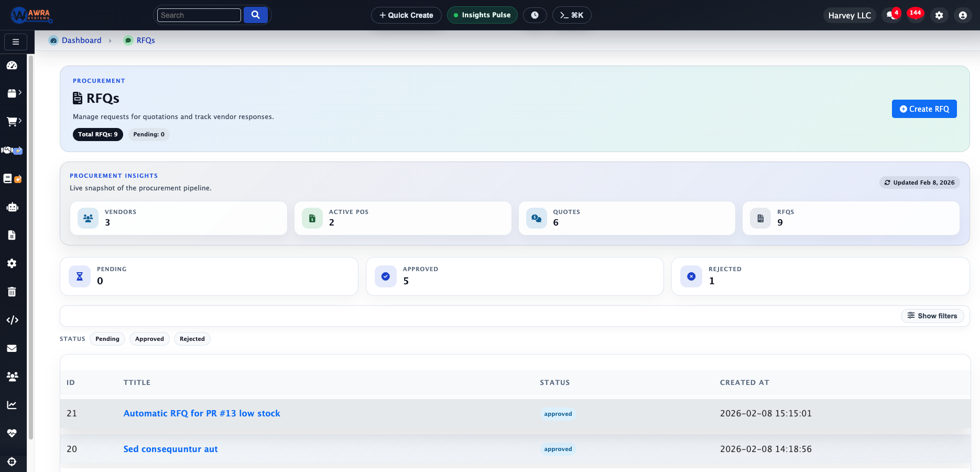Go to Dashboard breadcrumb
The height and width of the screenshot is (472, 980).
pos(81,40)
